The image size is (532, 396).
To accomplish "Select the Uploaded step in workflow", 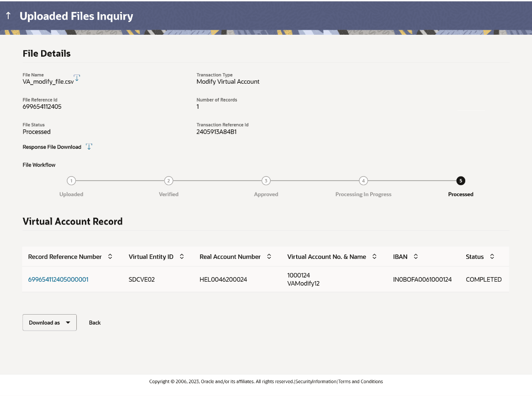I will pos(71,181).
